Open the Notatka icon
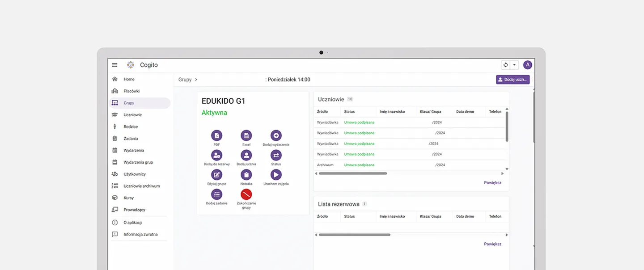This screenshot has height=270, width=644. pyautogui.click(x=246, y=175)
